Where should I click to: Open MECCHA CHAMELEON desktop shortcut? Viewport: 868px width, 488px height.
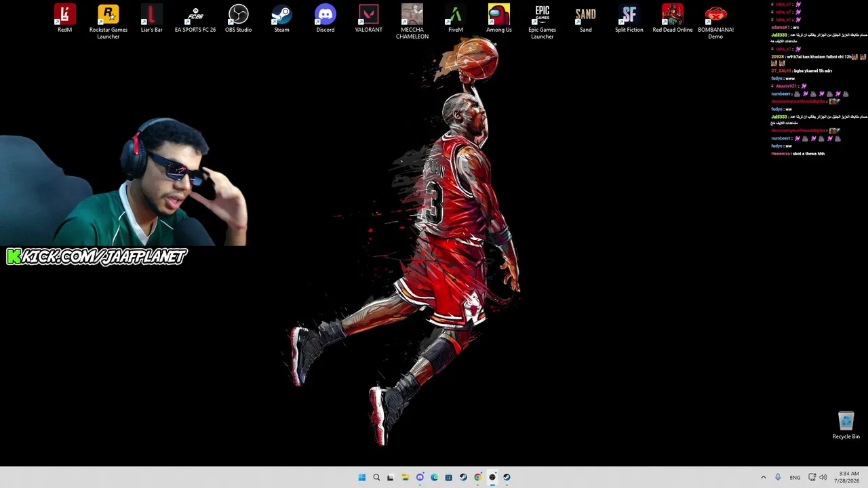[x=412, y=22]
